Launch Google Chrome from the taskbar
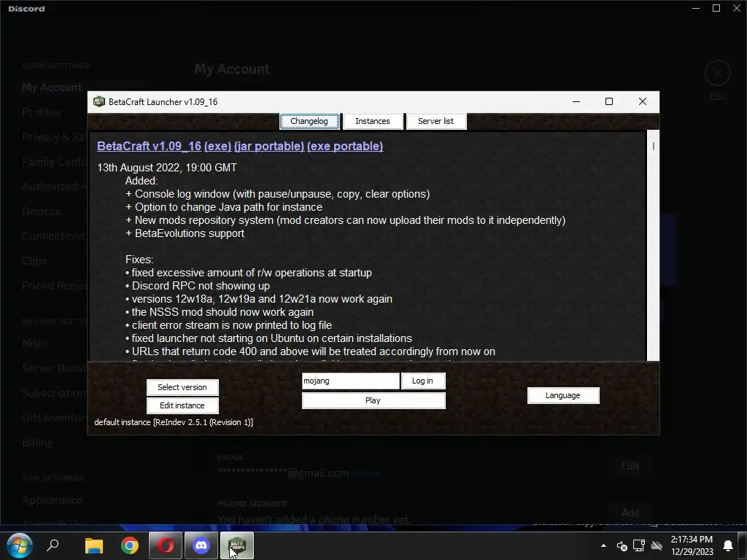 point(130,545)
